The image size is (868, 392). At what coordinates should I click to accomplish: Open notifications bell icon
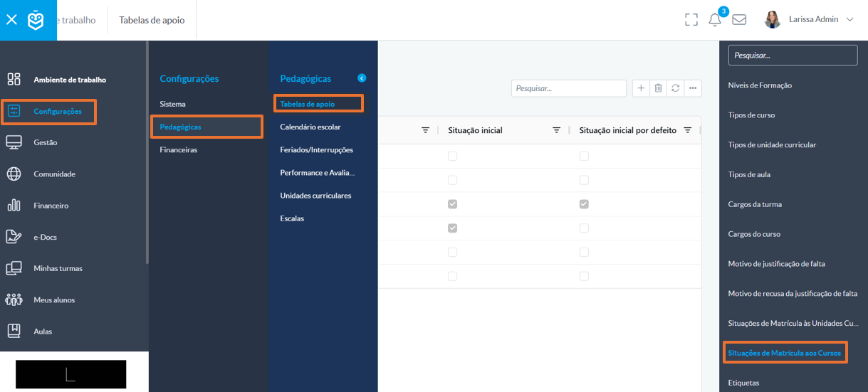click(715, 20)
